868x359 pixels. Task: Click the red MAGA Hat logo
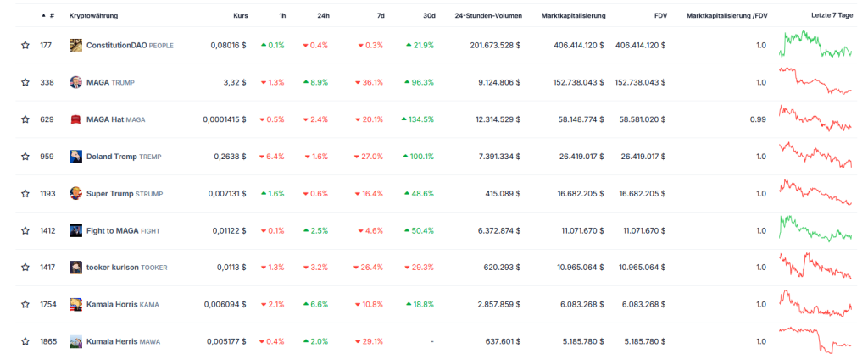click(75, 119)
